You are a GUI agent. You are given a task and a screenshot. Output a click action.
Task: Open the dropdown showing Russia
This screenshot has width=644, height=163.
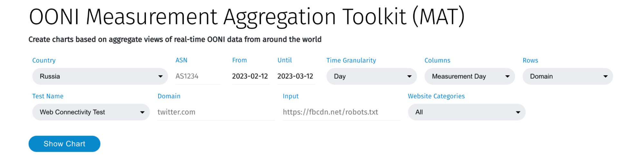[x=97, y=77]
